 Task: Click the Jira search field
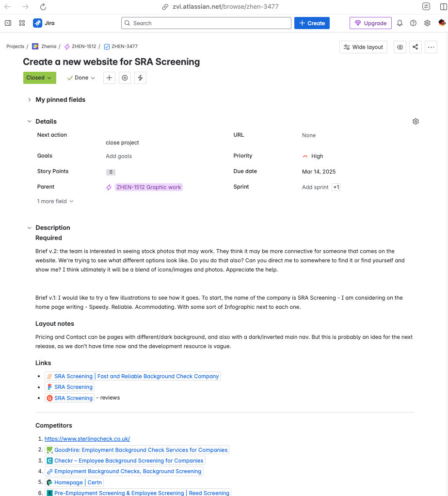[206, 23]
